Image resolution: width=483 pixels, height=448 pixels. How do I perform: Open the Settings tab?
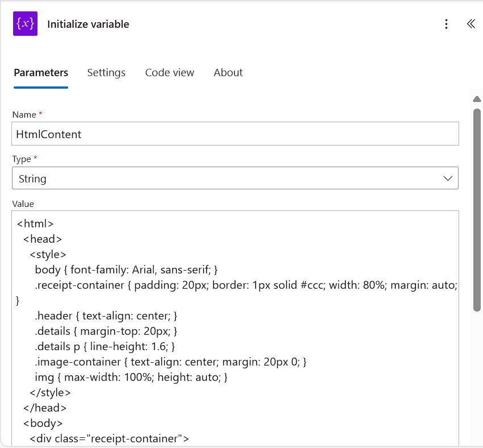pos(106,73)
